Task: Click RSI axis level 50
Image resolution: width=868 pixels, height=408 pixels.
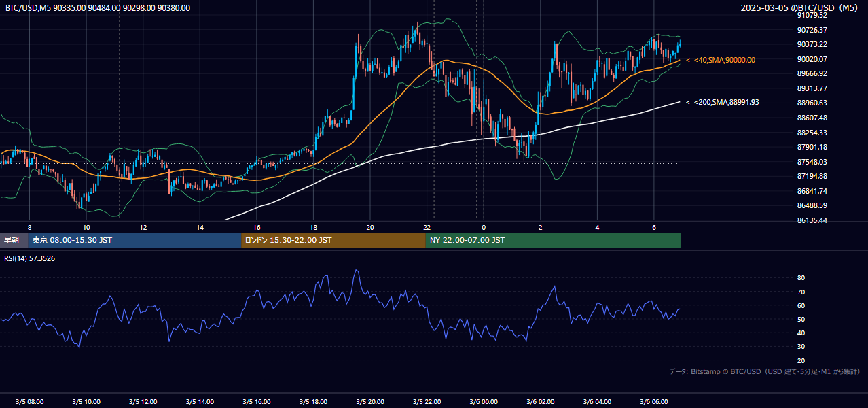Action: (801, 320)
